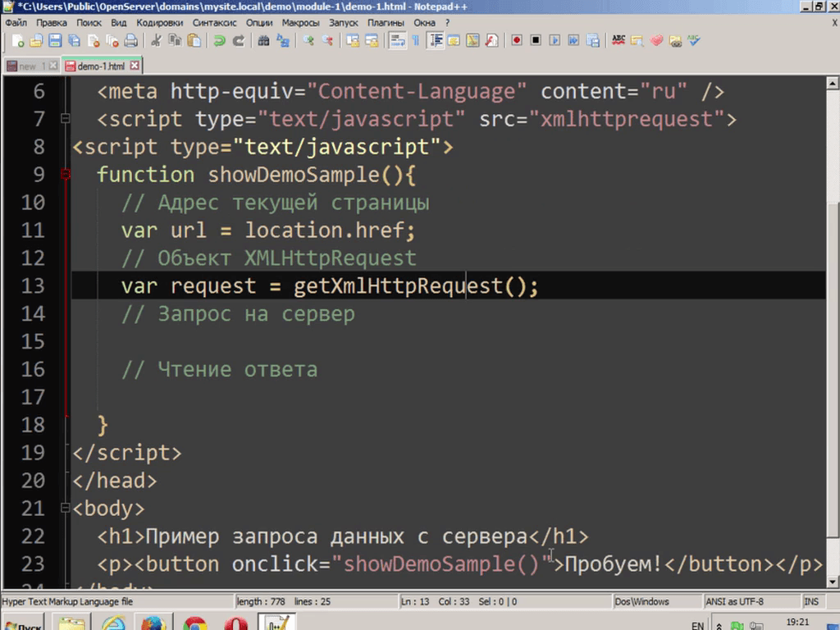The height and width of the screenshot is (630, 840).
Task: Open user-defined language dialog icon
Action: 454,41
